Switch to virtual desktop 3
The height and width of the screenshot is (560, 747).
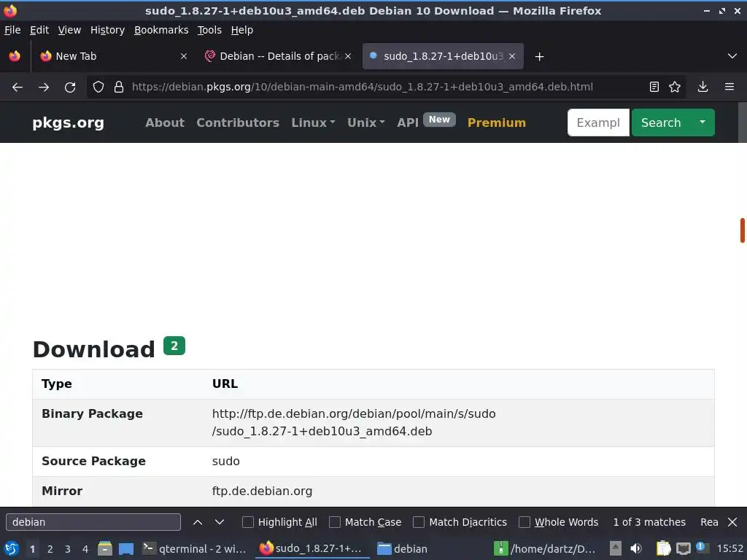[x=68, y=548]
